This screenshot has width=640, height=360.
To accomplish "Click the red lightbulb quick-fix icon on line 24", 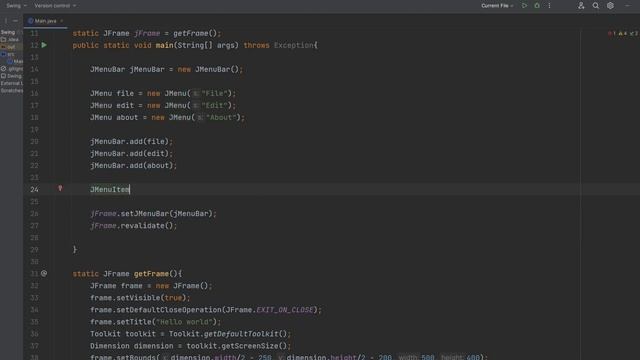I will click(60, 188).
